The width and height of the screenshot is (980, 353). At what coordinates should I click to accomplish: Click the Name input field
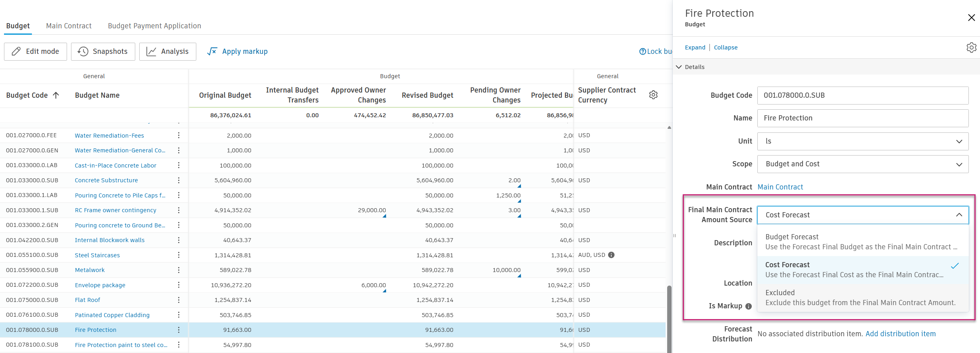click(863, 118)
